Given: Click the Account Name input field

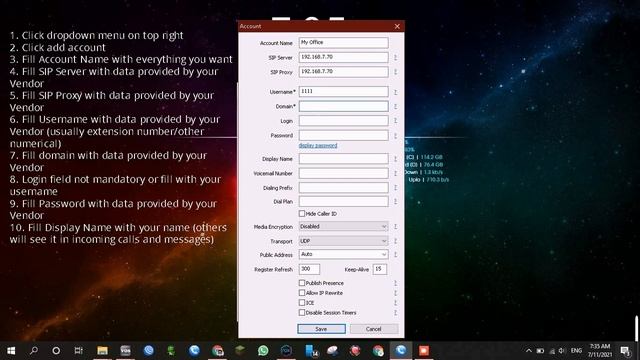Looking at the screenshot, I should pos(343,42).
